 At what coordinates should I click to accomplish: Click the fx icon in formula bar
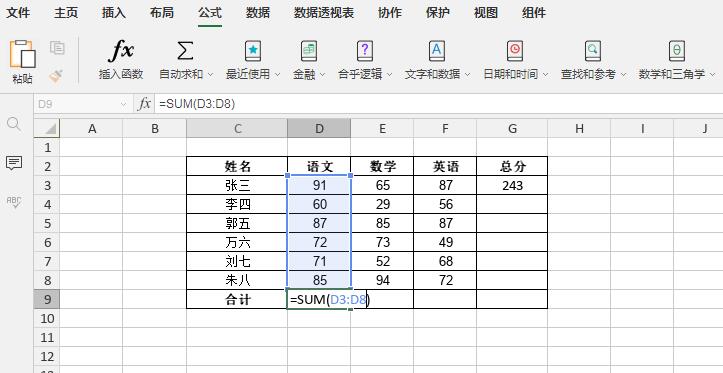144,104
